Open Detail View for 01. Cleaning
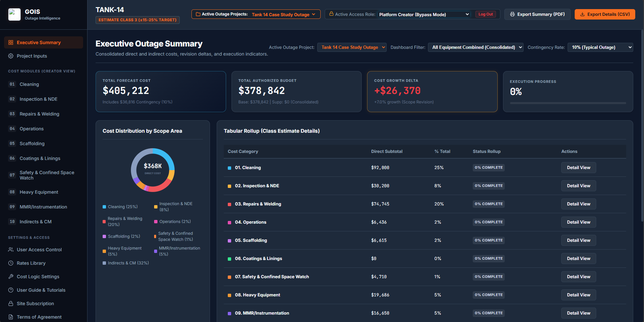 tap(578, 168)
